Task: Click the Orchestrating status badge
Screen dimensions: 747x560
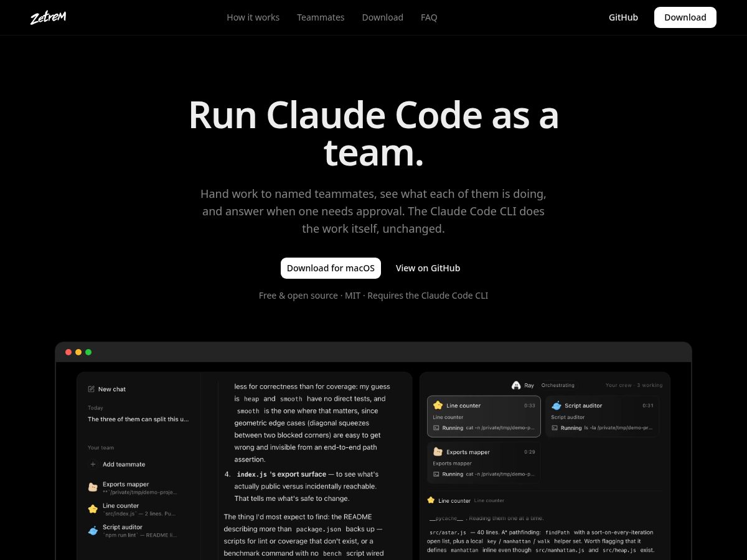Action: click(558, 385)
